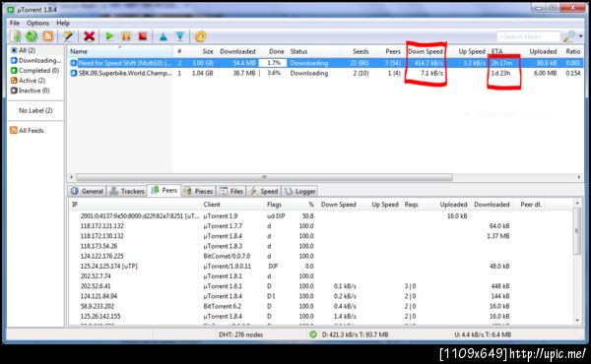Move torrent up the queue arrow
591x364 pixels.
pos(163,36)
